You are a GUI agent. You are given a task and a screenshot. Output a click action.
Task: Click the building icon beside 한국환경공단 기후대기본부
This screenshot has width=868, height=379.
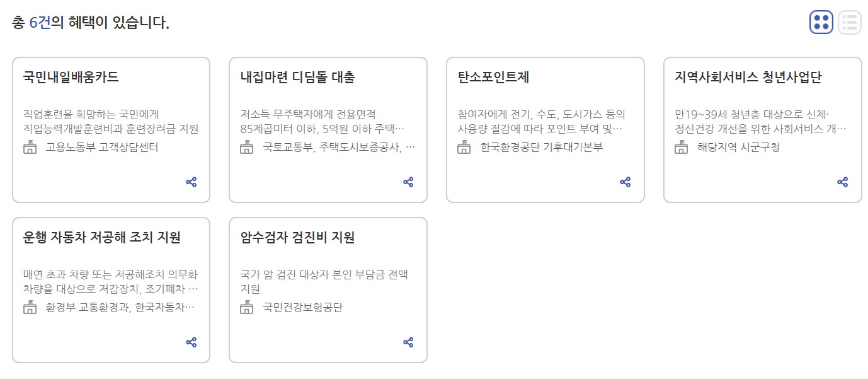pyautogui.click(x=464, y=149)
